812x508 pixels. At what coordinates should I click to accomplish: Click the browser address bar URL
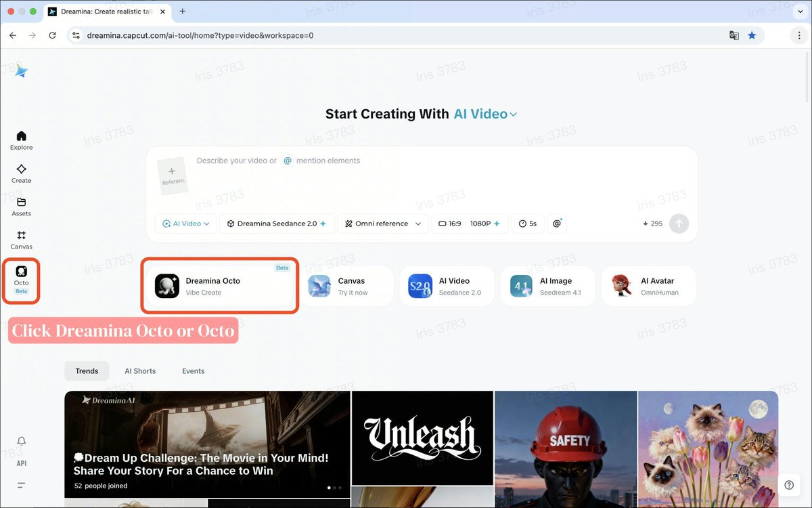(x=200, y=35)
